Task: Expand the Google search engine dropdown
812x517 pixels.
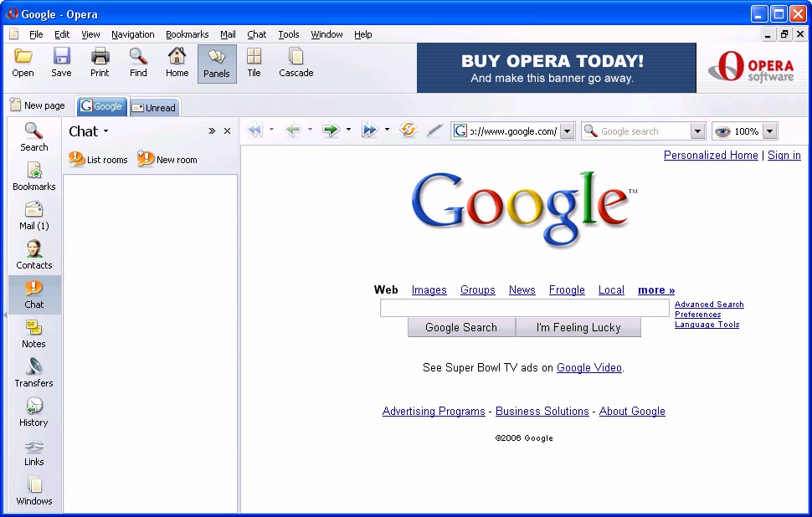Action: point(697,131)
